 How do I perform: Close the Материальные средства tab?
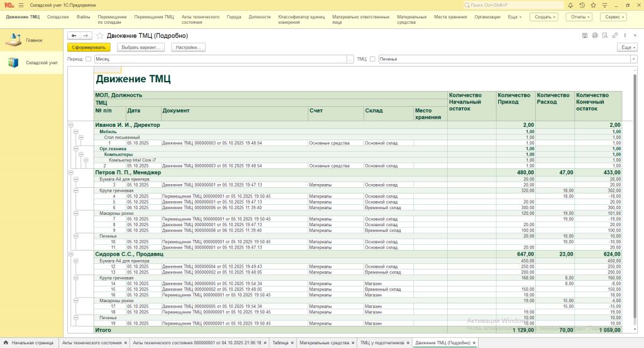tap(353, 343)
